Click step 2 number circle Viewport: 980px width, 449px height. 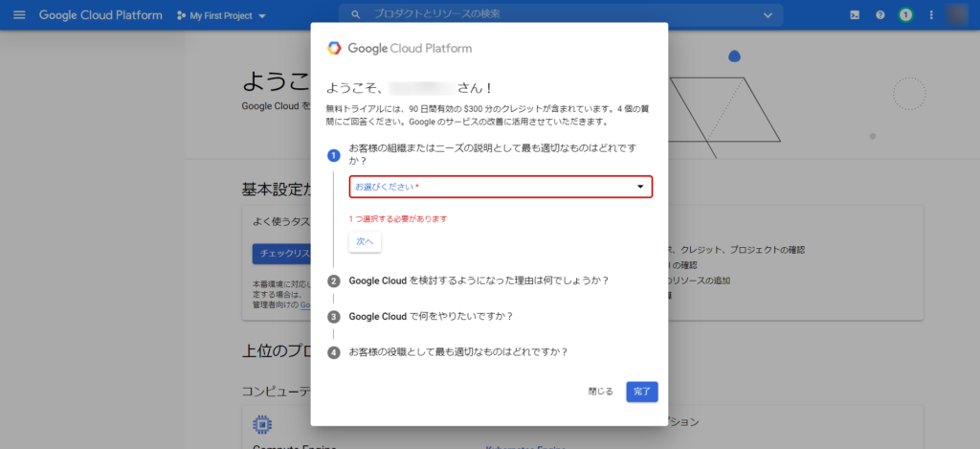click(x=334, y=281)
